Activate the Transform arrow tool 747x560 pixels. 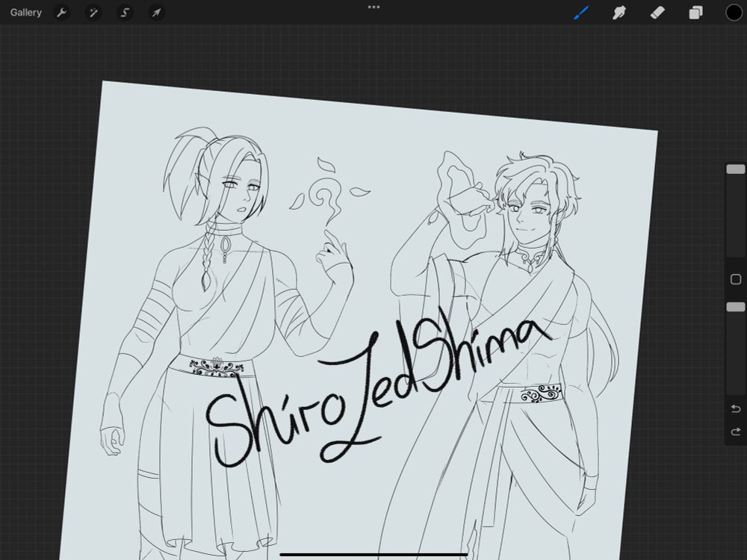click(x=156, y=13)
